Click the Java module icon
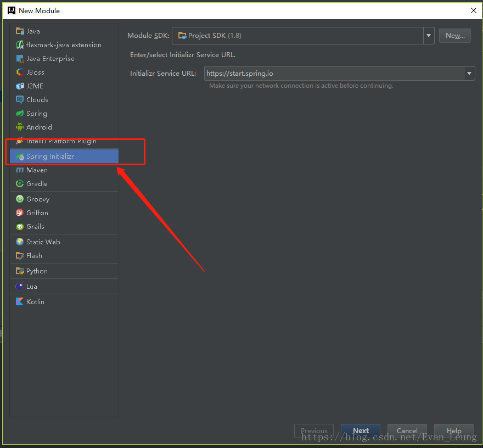 20,31
